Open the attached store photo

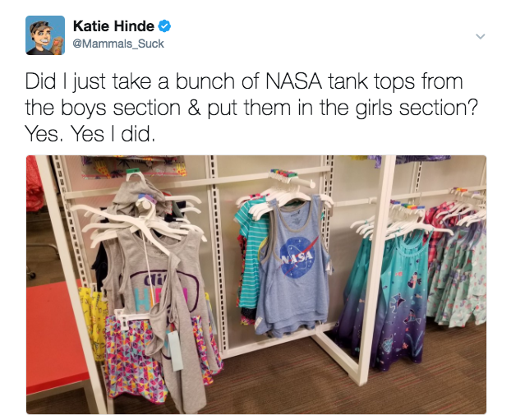[x=256, y=284]
